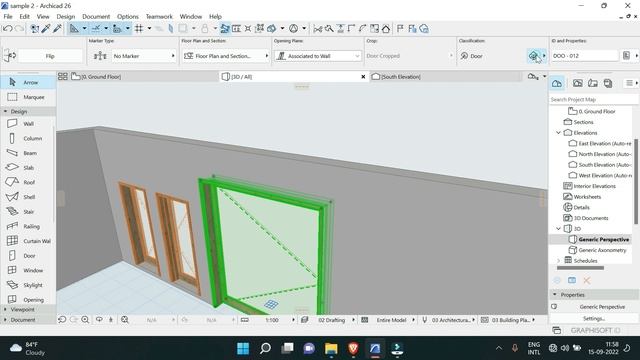The image size is (640, 360).
Task: Select the Opening tool
Action: point(28,300)
